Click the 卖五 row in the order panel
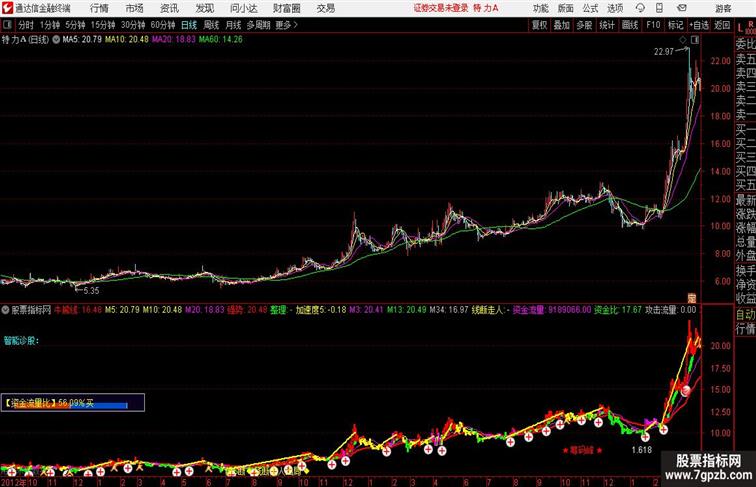The image size is (756, 487). 745,60
